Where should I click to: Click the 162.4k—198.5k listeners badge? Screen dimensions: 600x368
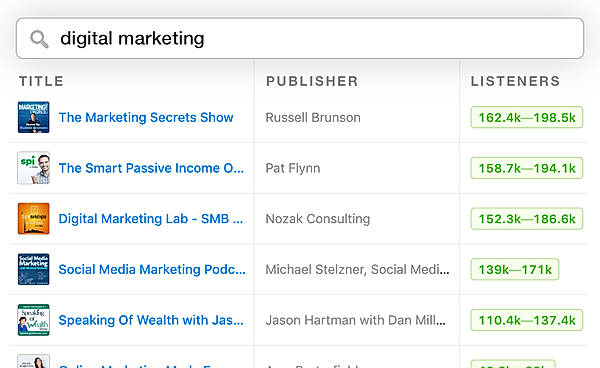(x=527, y=117)
